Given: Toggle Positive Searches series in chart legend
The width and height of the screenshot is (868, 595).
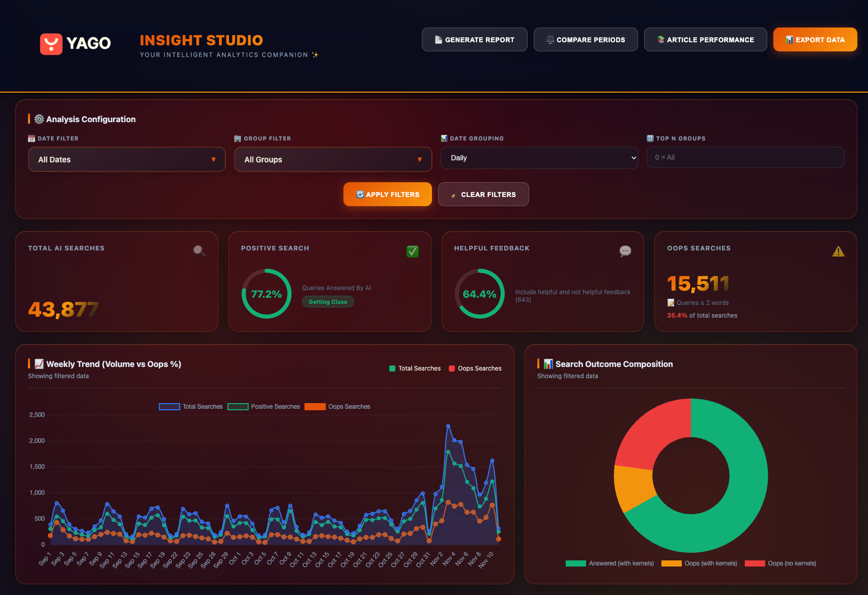Looking at the screenshot, I should (x=264, y=407).
